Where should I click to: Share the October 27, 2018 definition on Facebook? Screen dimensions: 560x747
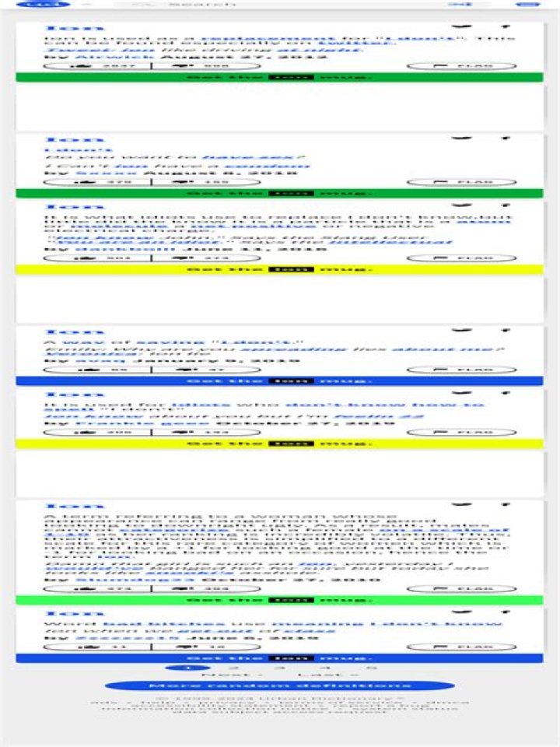tap(506, 393)
